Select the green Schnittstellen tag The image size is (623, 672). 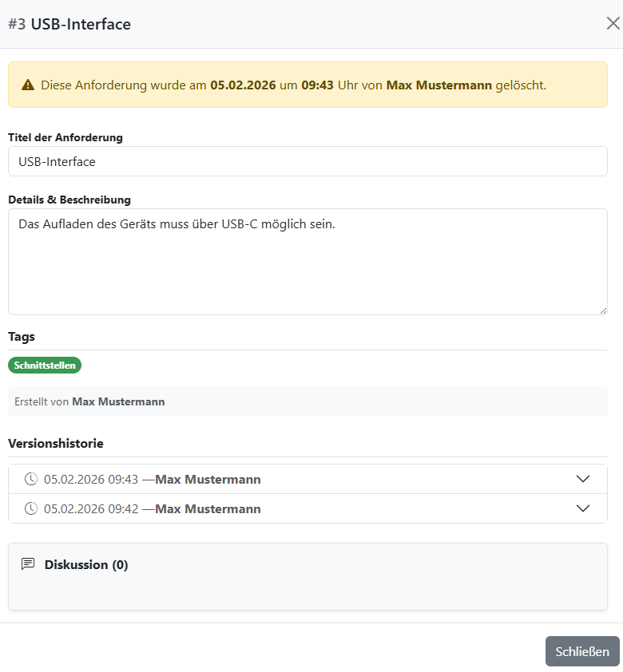[45, 365]
